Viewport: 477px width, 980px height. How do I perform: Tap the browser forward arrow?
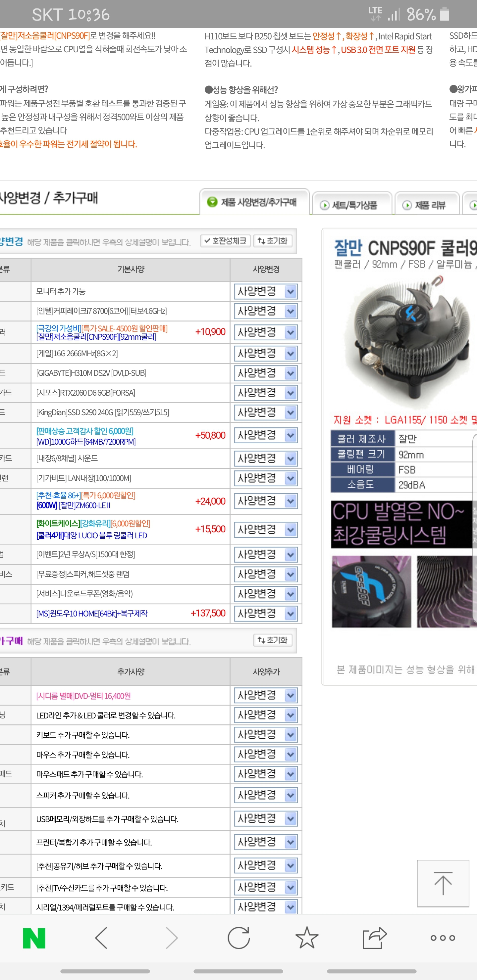pos(171,938)
